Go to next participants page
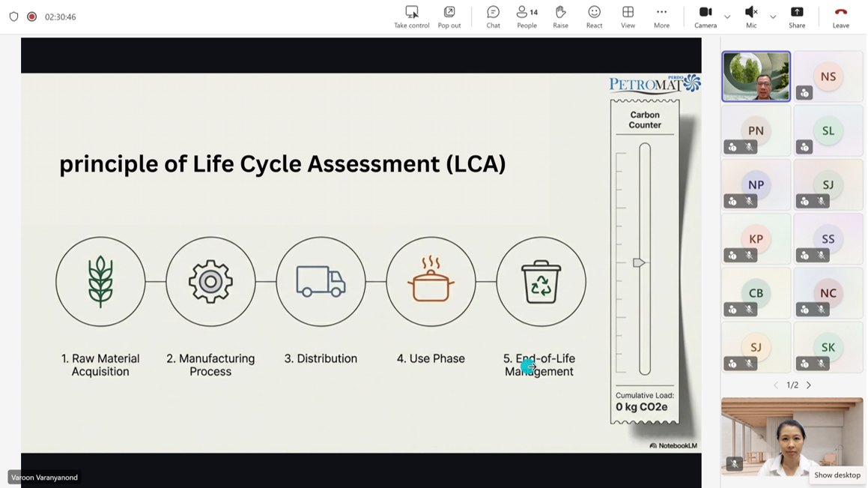The image size is (868, 488). point(809,385)
